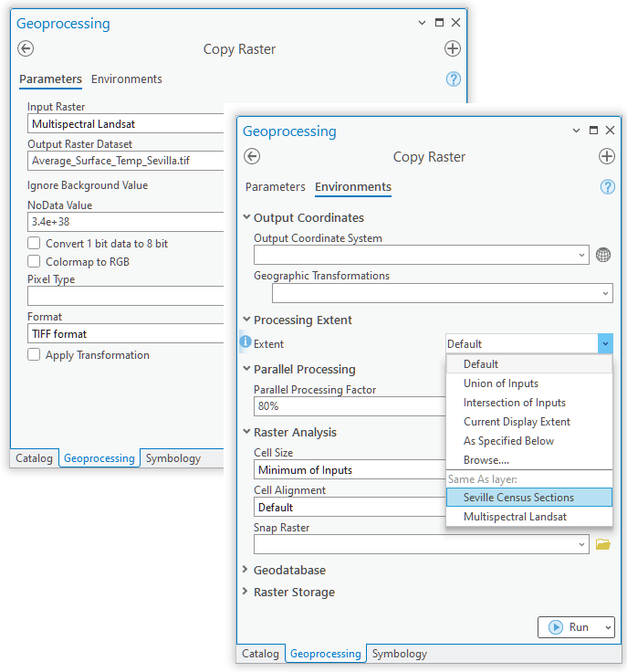The height and width of the screenshot is (672, 627).
Task: Enable Convert 1 bit data to 8 bit
Action: 34,243
